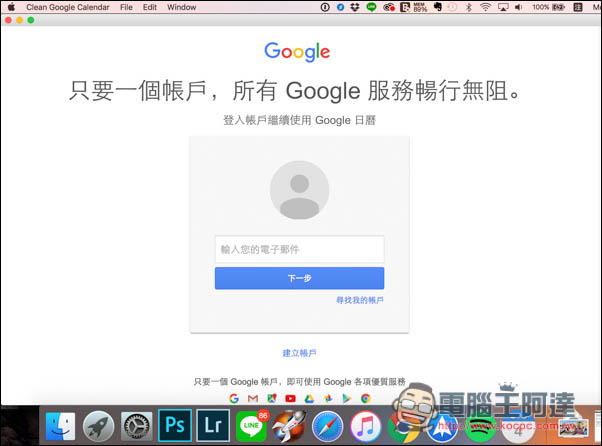Open Safari from the Dock
The height and width of the screenshot is (446, 602).
pyautogui.click(x=327, y=426)
